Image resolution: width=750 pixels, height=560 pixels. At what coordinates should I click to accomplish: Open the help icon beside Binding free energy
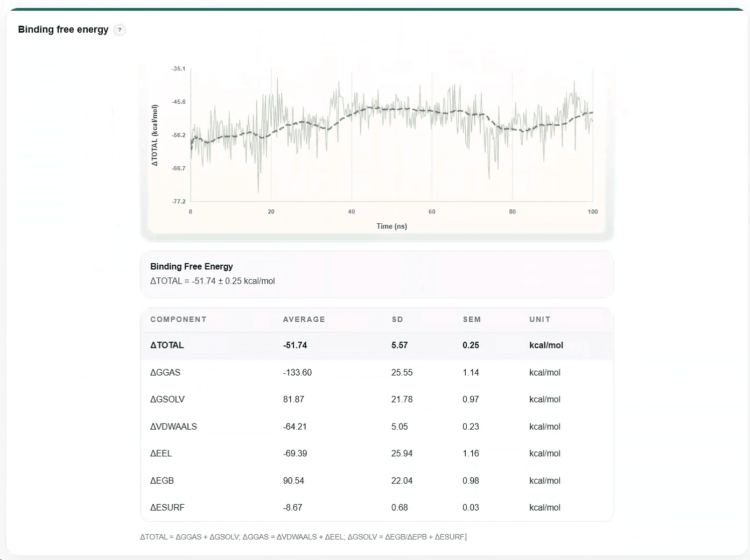point(120,30)
